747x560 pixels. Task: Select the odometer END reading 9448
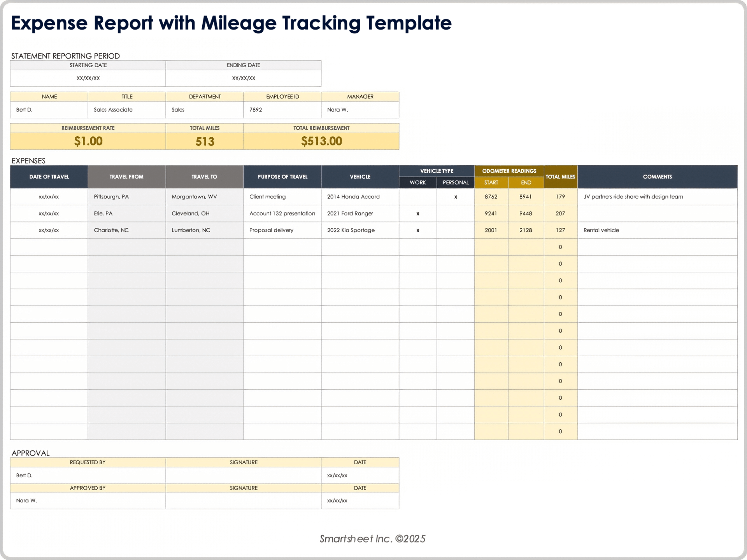[526, 213]
